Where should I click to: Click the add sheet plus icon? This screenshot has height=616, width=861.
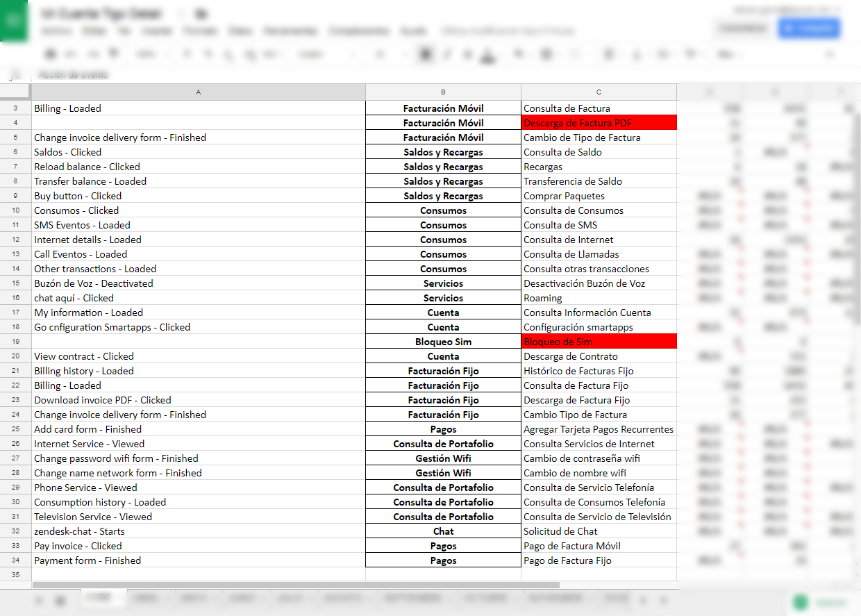point(39,600)
